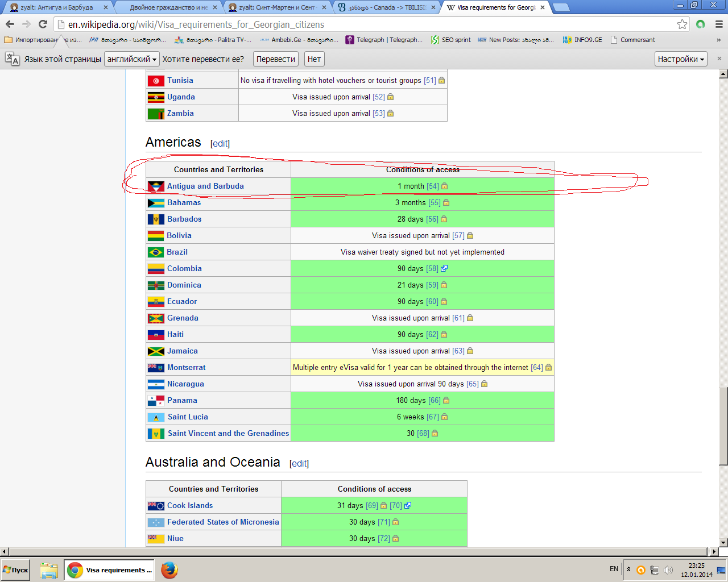Close the Visa requirements tab
The height and width of the screenshot is (582, 728).
pos(542,7)
